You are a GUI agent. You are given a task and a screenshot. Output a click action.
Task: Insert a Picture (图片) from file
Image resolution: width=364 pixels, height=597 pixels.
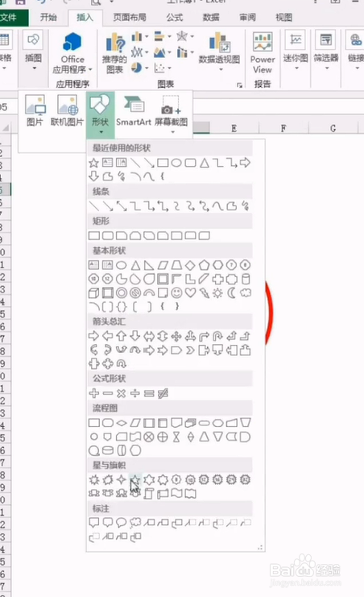click(x=35, y=110)
